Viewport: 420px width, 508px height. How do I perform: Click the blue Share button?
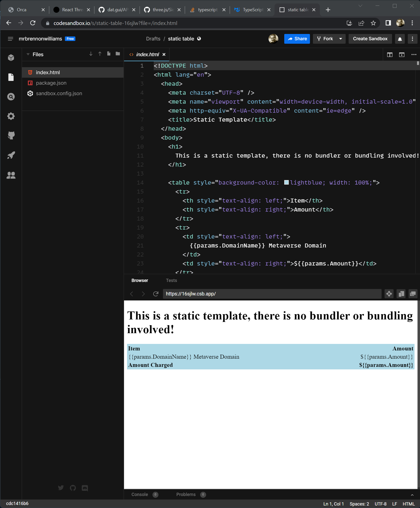(x=297, y=39)
